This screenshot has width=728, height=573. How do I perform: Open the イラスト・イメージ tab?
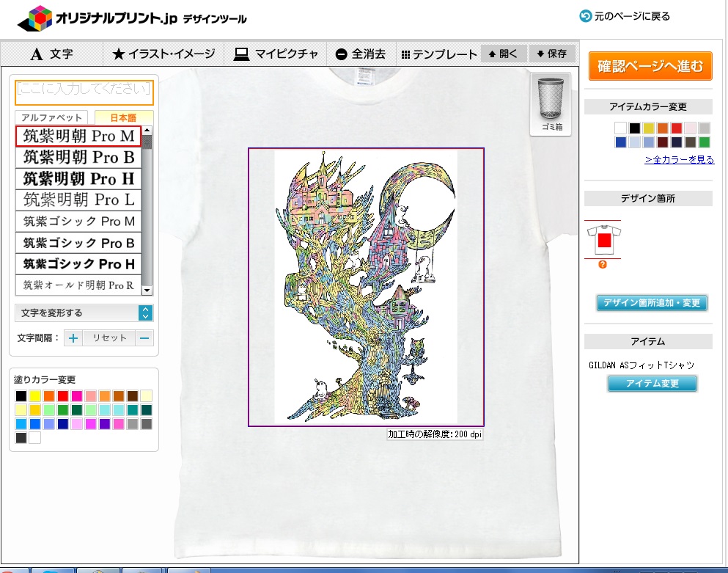[x=163, y=54]
